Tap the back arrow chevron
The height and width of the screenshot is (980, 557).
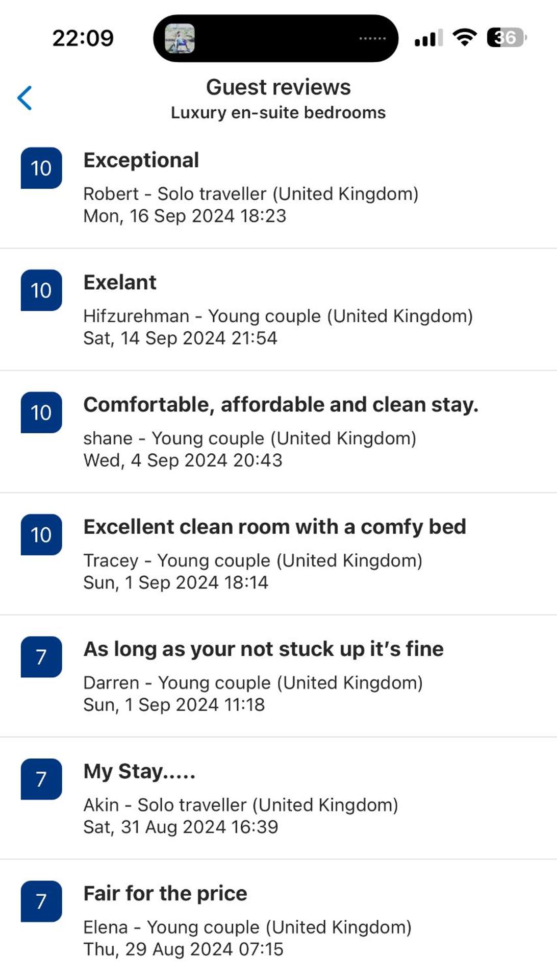(x=25, y=98)
